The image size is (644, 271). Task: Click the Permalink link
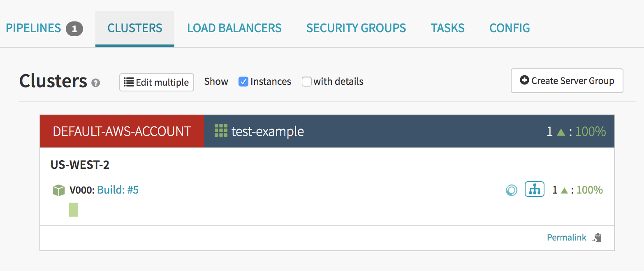coord(566,238)
